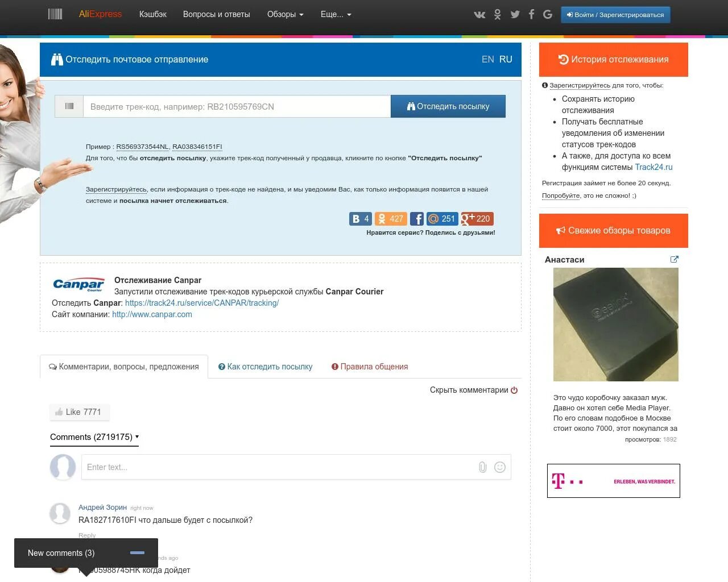The height and width of the screenshot is (582, 728).
Task: Click barcode icon beside track-code field
Action: coord(69,106)
